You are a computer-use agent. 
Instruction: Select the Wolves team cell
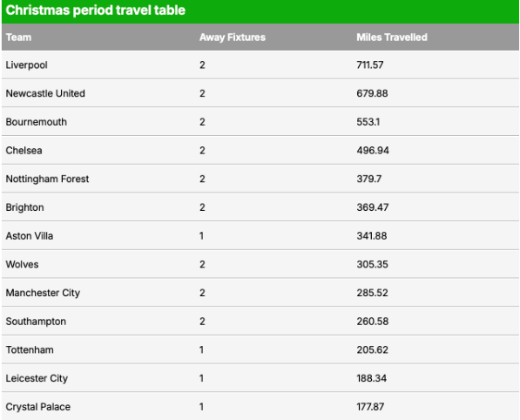[x=23, y=264]
